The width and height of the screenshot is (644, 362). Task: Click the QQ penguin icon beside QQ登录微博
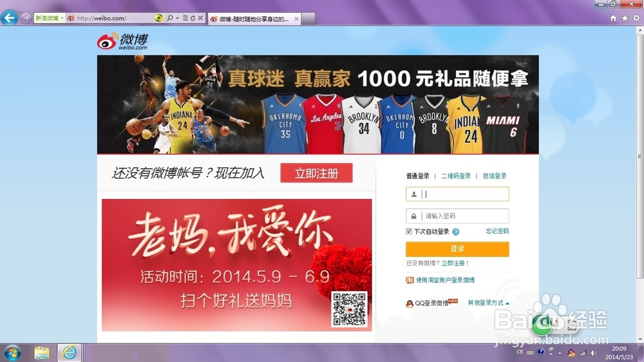pos(410,303)
